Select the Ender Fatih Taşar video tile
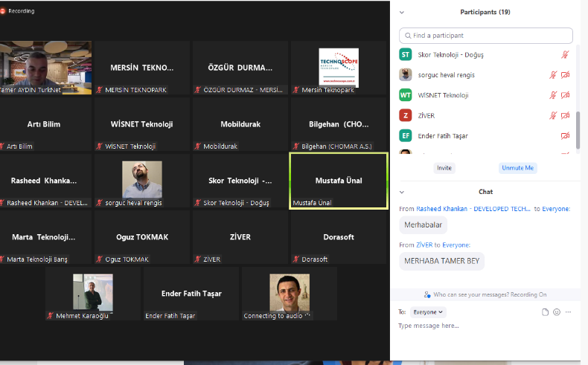 coord(191,294)
